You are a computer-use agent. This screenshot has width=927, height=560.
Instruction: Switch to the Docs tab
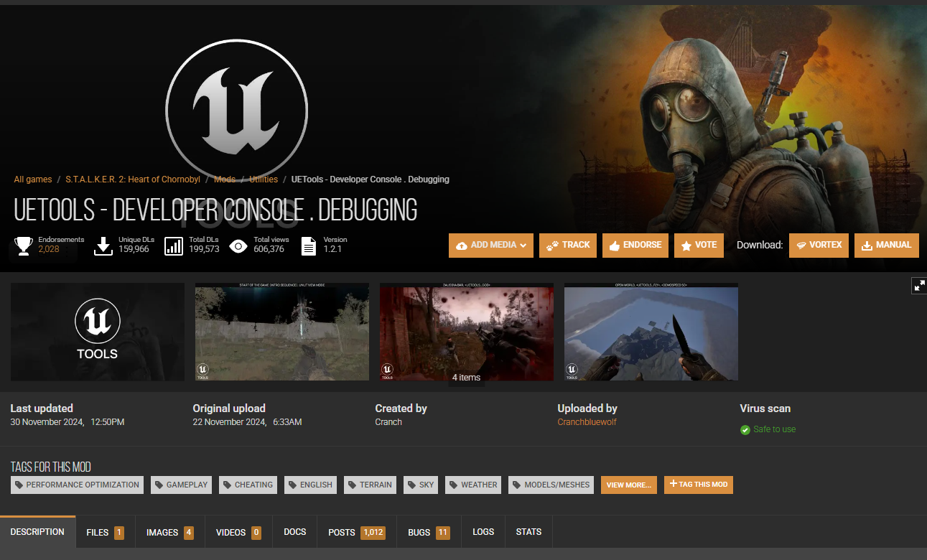295,532
